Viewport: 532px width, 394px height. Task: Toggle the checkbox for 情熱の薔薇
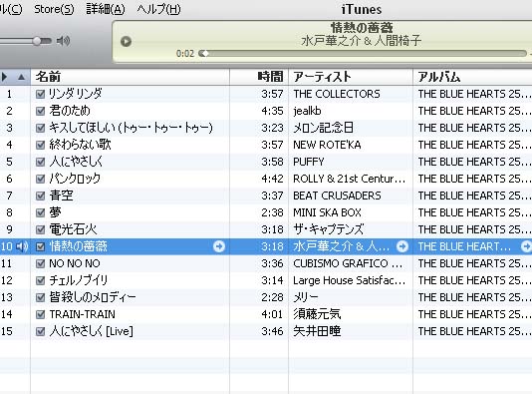(x=41, y=247)
